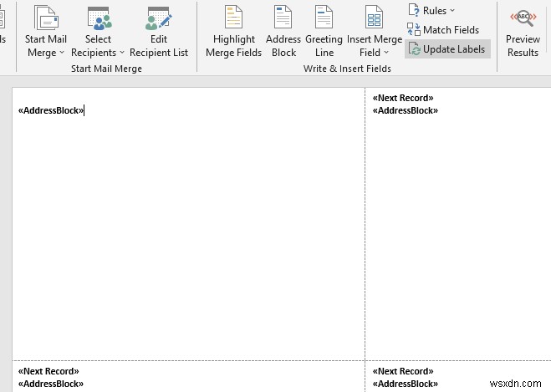Click the Greeting Line document icon
The width and height of the screenshot is (551, 392).
pyautogui.click(x=324, y=17)
